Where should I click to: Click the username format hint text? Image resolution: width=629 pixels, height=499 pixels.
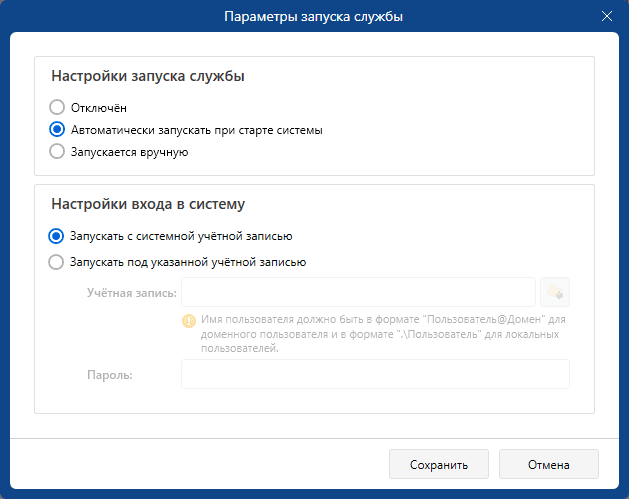[383, 333]
